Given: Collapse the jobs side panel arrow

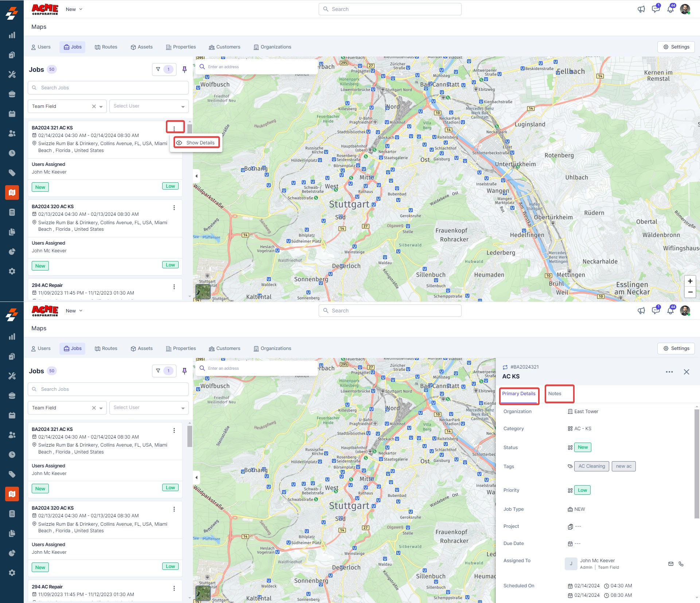Looking at the screenshot, I should [197, 176].
